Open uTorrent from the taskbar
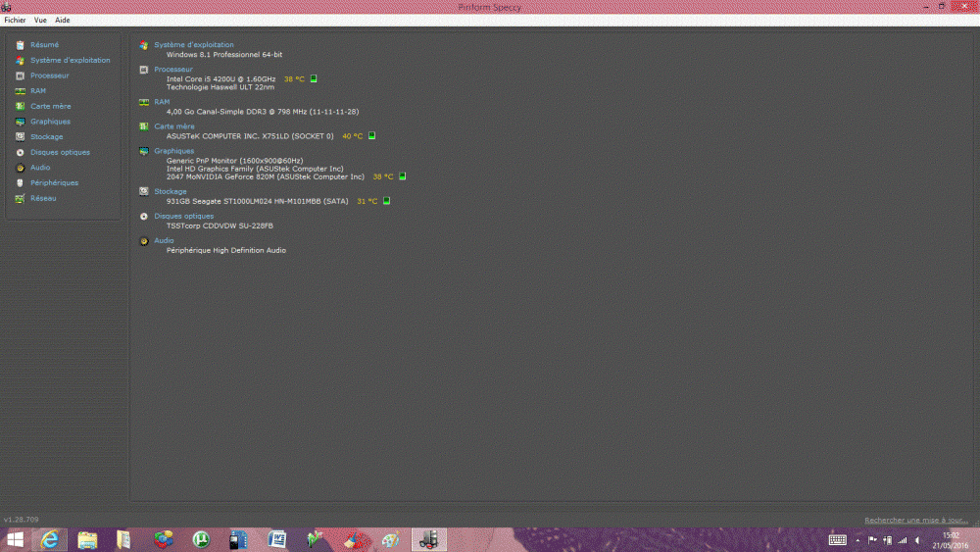980x552 pixels. tap(201, 539)
